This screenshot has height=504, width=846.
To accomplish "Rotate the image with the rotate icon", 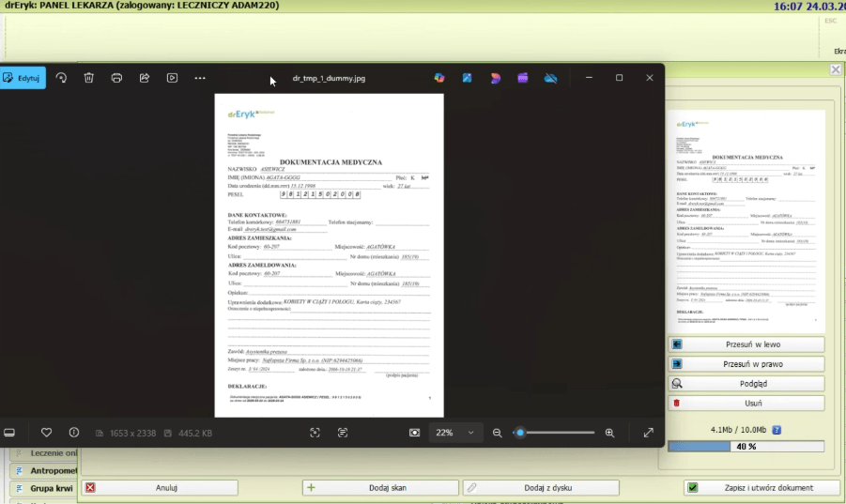I will [x=61, y=78].
